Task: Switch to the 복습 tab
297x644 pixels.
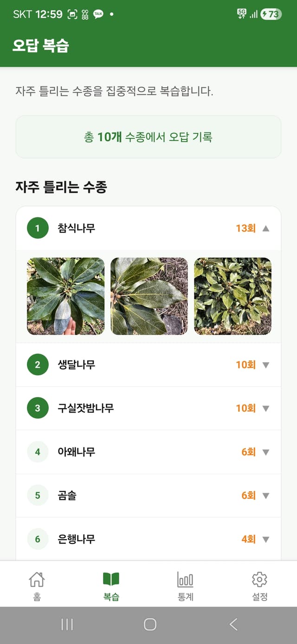Action: coord(111,584)
